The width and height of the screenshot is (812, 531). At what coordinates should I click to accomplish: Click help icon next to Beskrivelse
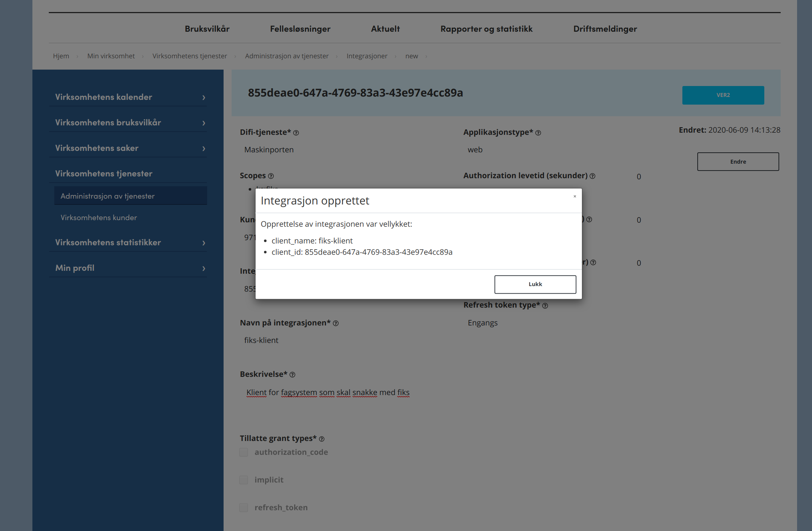coord(292,375)
